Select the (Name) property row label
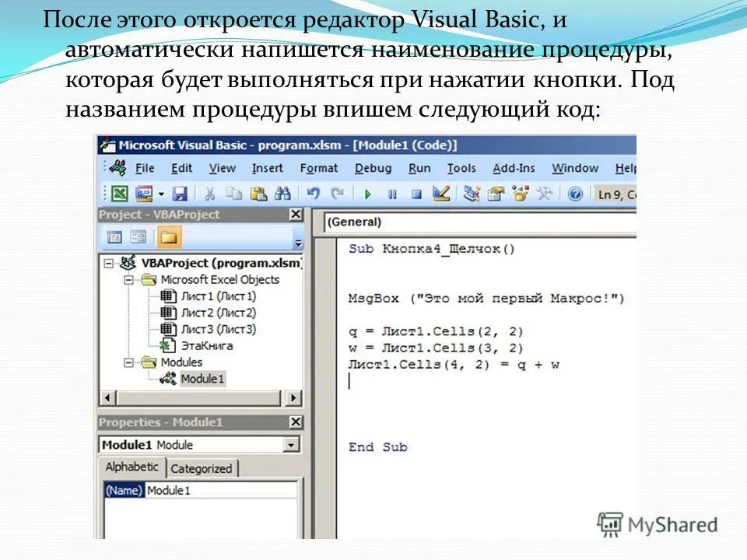The height and width of the screenshot is (560, 747). click(124, 490)
